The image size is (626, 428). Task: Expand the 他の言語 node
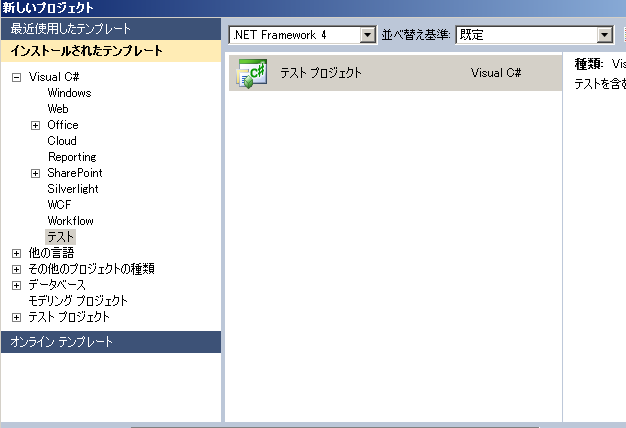click(16, 253)
